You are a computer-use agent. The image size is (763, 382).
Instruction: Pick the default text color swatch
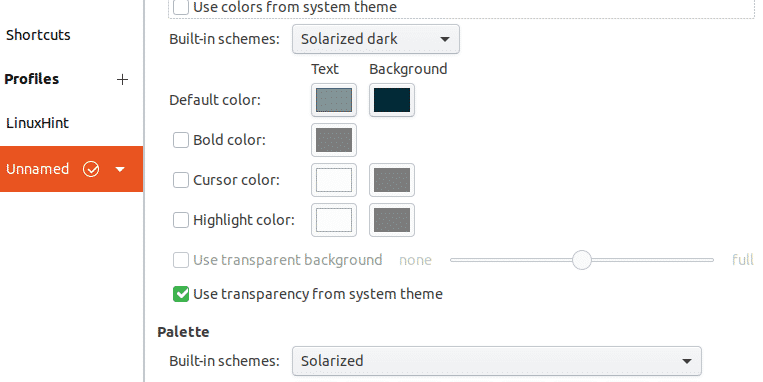click(334, 100)
